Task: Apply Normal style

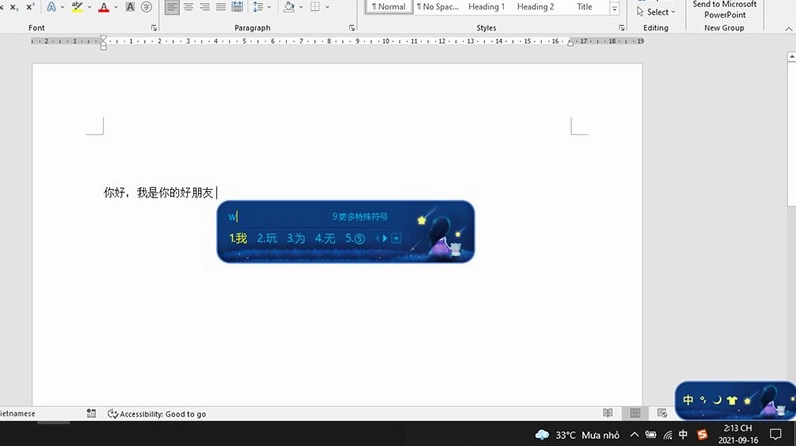Action: click(x=389, y=7)
